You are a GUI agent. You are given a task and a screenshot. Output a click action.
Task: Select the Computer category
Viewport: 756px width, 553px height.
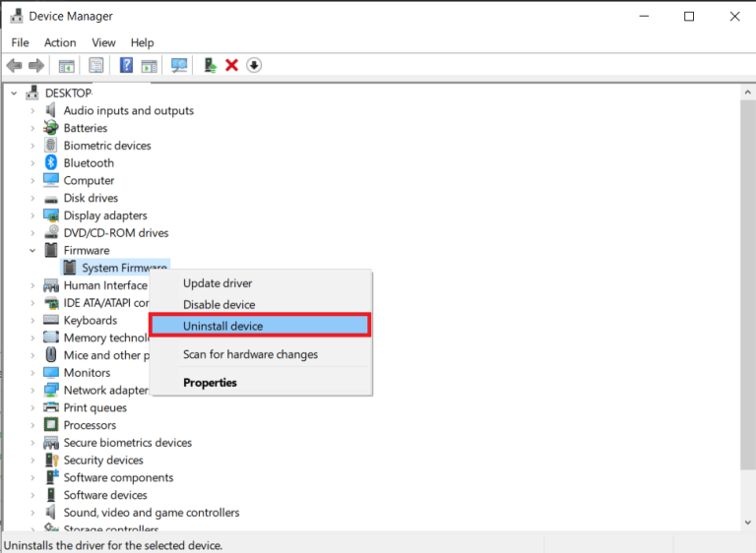[89, 180]
